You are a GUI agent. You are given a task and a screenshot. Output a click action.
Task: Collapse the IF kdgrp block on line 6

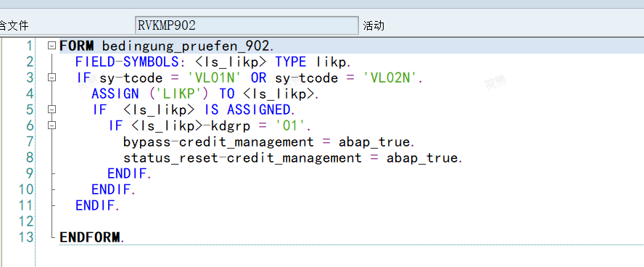pyautogui.click(x=51, y=126)
